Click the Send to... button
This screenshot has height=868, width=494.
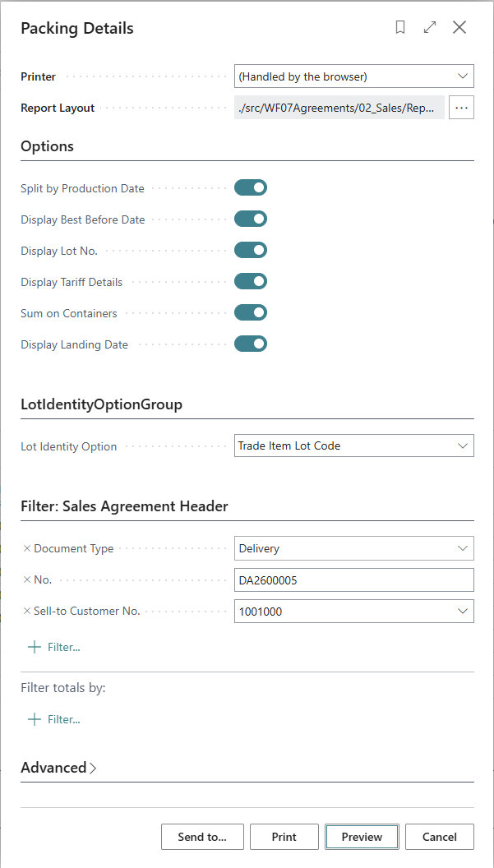202,837
